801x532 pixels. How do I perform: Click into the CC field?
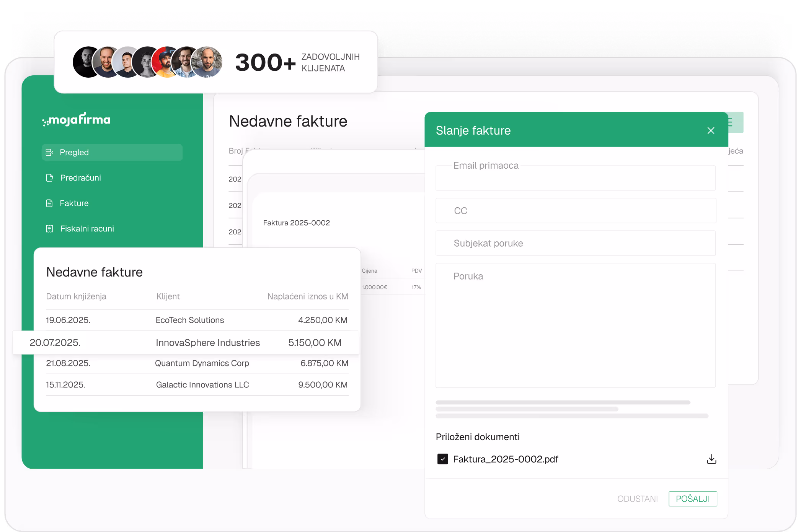[x=575, y=211]
